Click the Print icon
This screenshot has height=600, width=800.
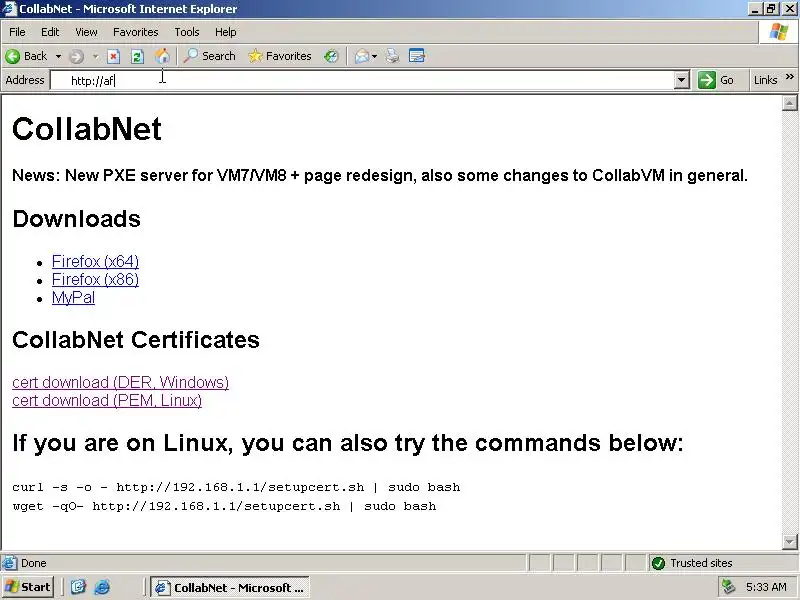(x=392, y=56)
